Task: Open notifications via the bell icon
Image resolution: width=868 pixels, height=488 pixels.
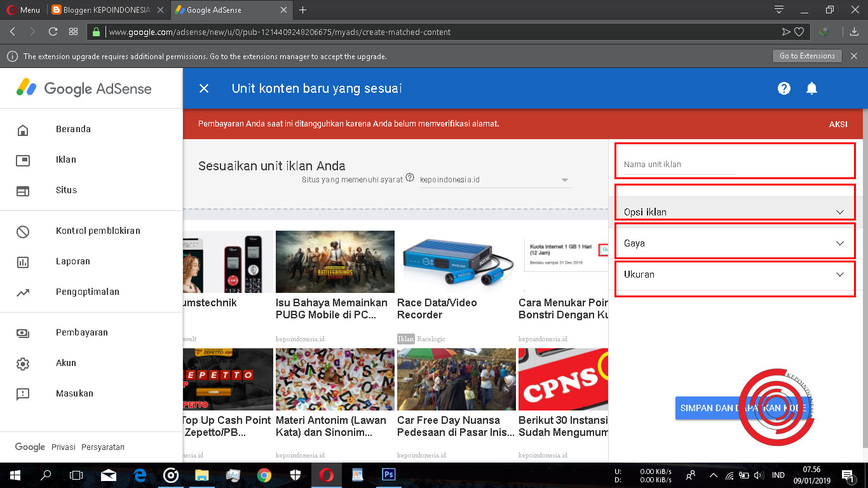Action: pyautogui.click(x=811, y=88)
